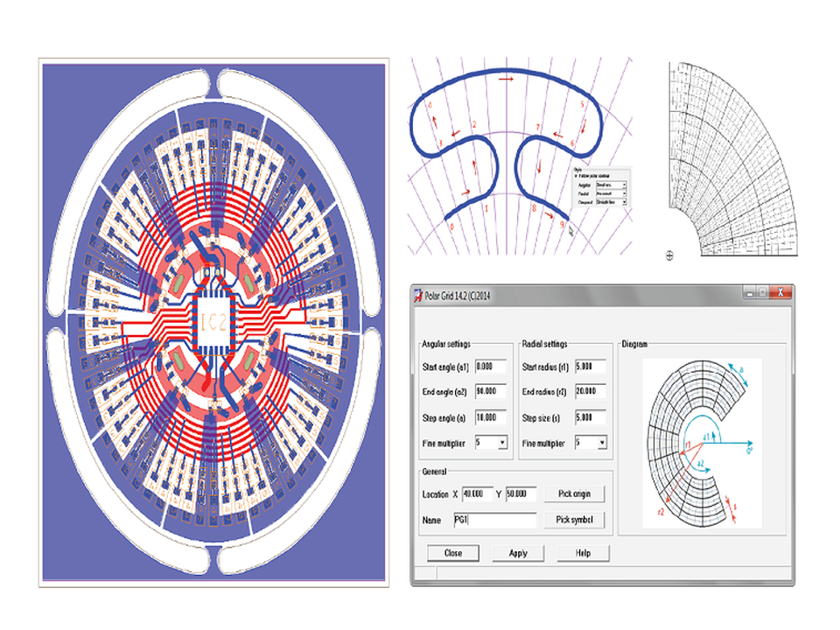Click the Location X field
The height and width of the screenshot is (630, 840).
click(477, 493)
